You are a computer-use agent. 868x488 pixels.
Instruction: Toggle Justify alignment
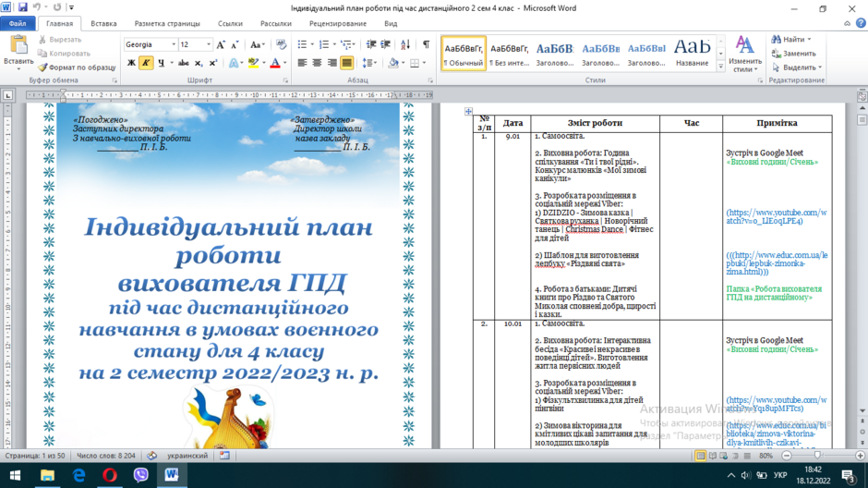tap(346, 63)
